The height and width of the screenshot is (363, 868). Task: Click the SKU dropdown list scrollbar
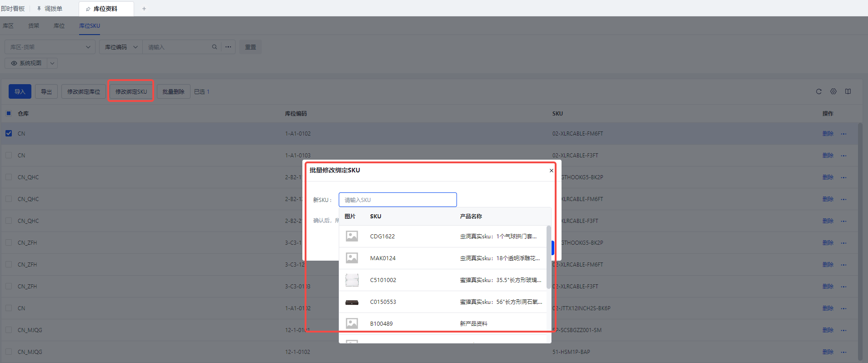click(549, 257)
